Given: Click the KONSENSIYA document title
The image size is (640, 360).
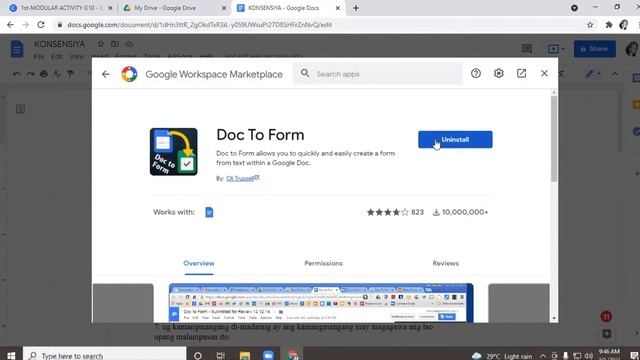Looking at the screenshot, I should 60,44.
